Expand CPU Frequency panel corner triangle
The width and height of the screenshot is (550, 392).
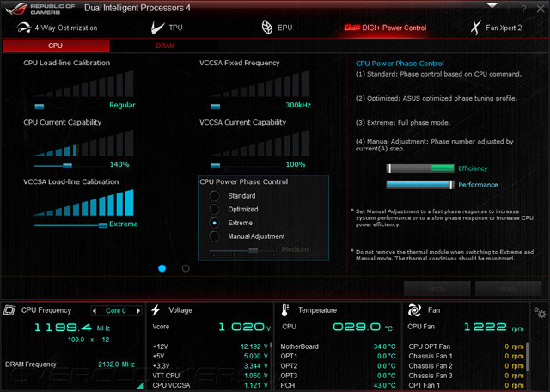tap(140, 386)
